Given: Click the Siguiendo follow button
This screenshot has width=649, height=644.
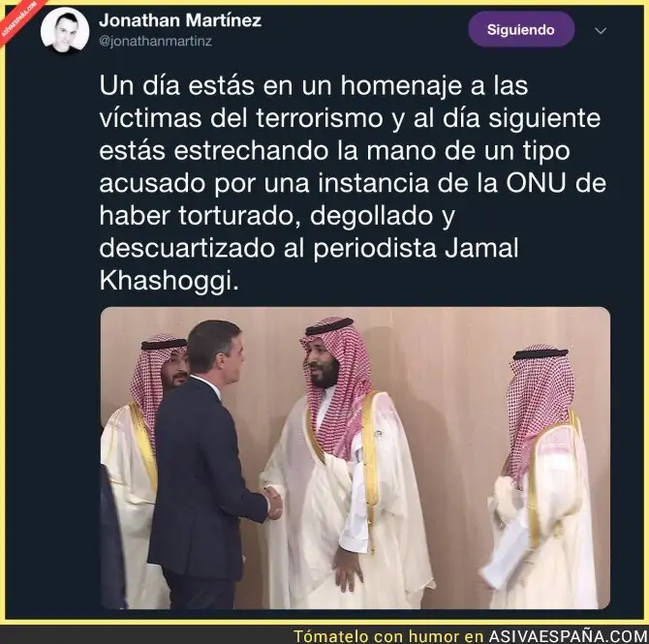Looking at the screenshot, I should [x=521, y=29].
